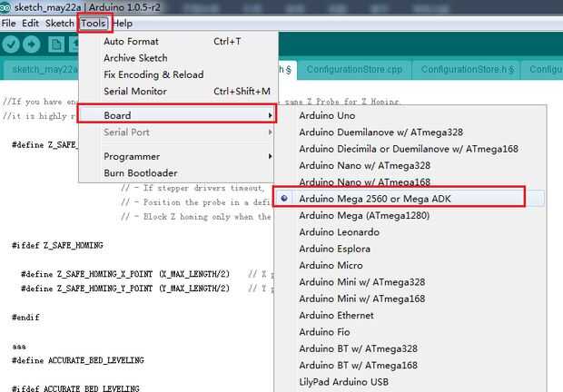Switch to ConfigurationStore.h tab
The height and width of the screenshot is (392, 563).
click(466, 70)
